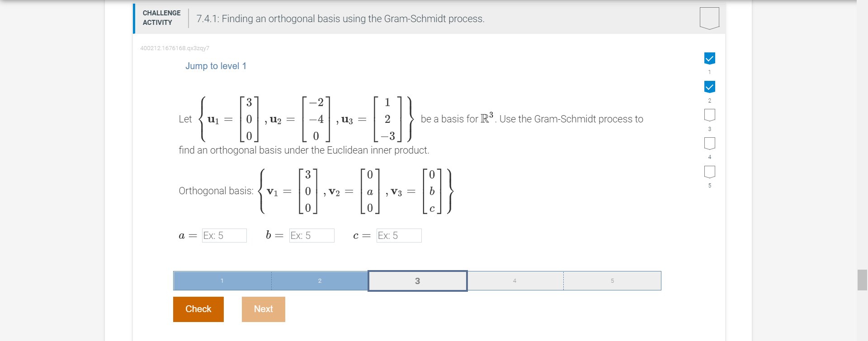Open the Jump to level 1 link
The image size is (868, 341).
[216, 66]
